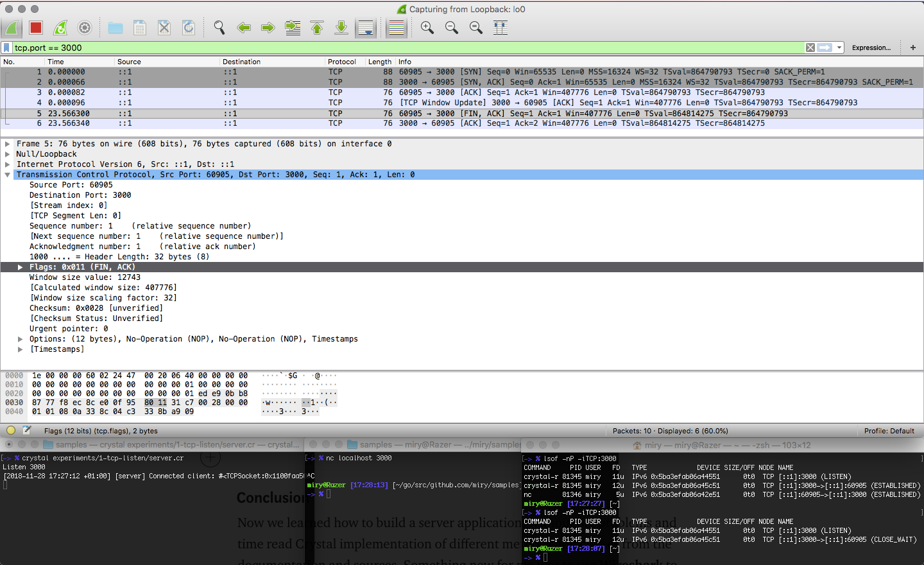Collapse Transmission Control Protocol section
This screenshot has height=565, width=924.
(8, 175)
